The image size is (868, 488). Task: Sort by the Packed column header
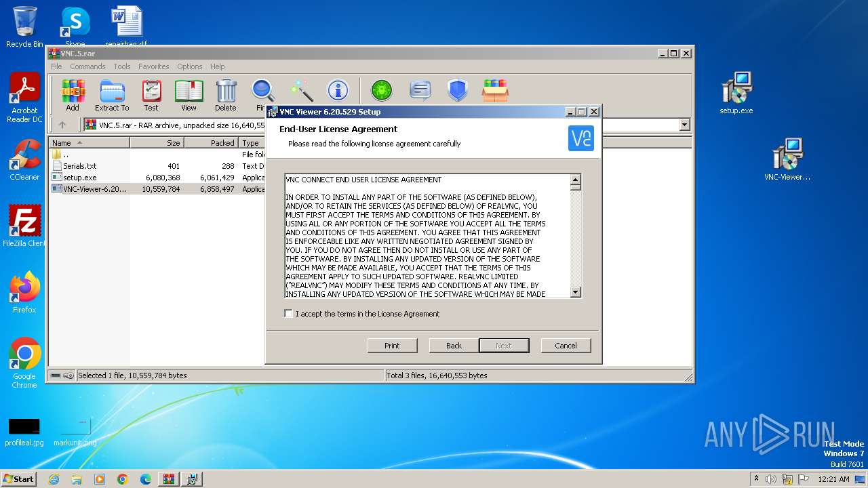(x=211, y=143)
